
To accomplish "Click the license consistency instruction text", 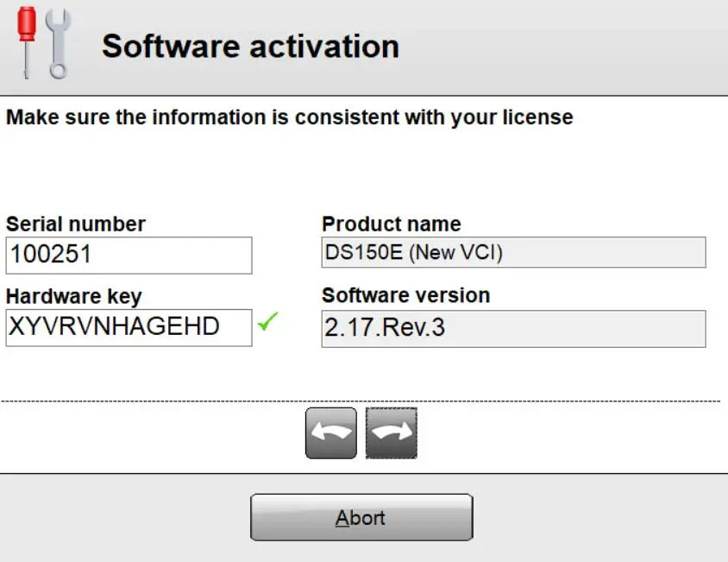I will (289, 117).
